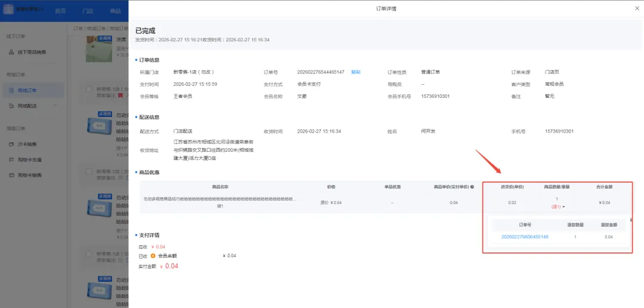Click the 普通订单 order type value

[431, 72]
